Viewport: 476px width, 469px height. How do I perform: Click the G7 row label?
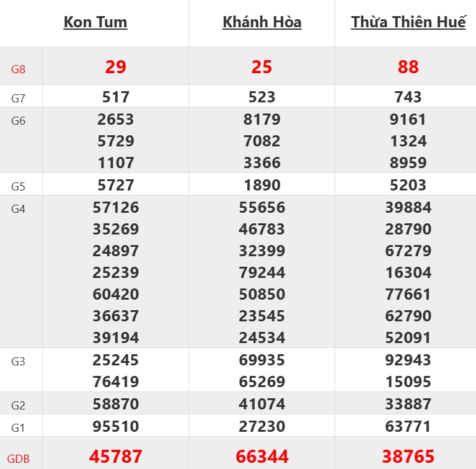pyautogui.click(x=19, y=98)
